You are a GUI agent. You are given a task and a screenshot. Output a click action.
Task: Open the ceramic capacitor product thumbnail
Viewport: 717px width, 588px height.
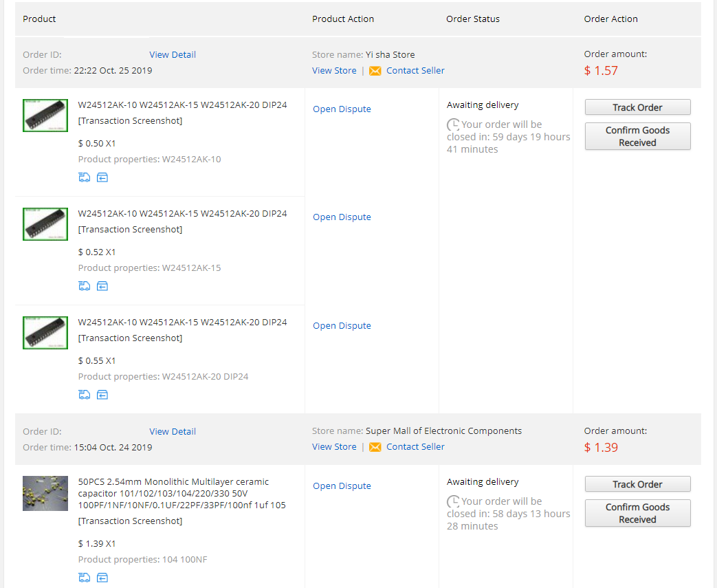pyautogui.click(x=45, y=493)
